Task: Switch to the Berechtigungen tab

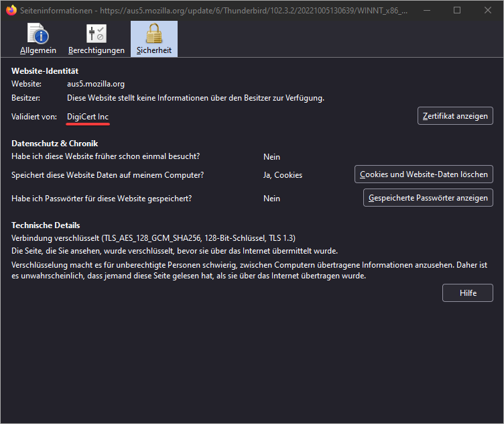Action: tap(97, 39)
